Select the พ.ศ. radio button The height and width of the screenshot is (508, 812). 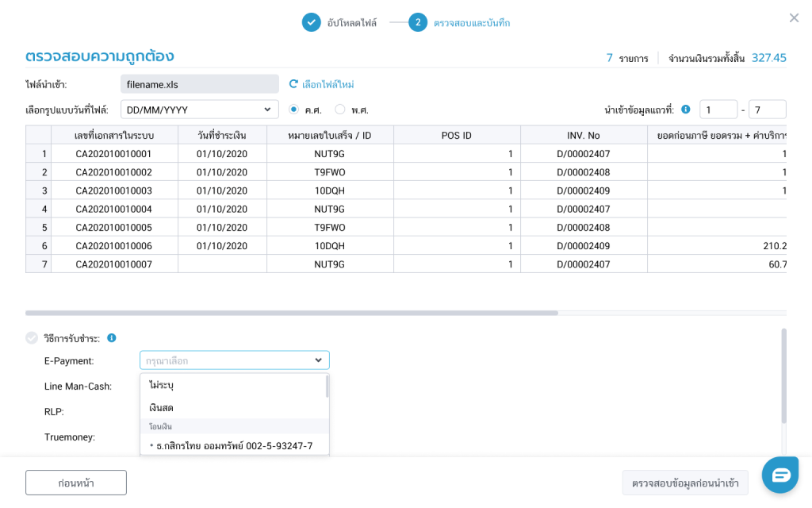coord(340,110)
